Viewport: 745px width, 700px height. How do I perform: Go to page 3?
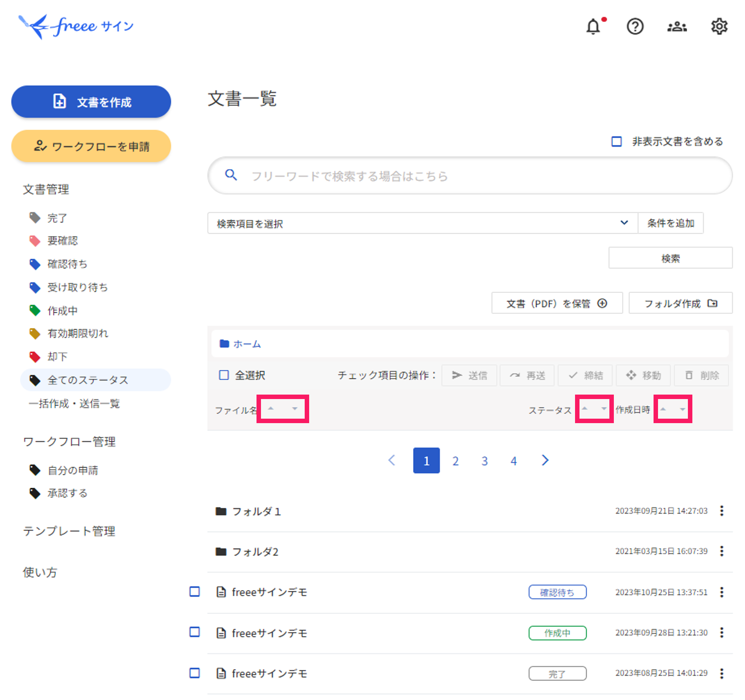pos(484,461)
